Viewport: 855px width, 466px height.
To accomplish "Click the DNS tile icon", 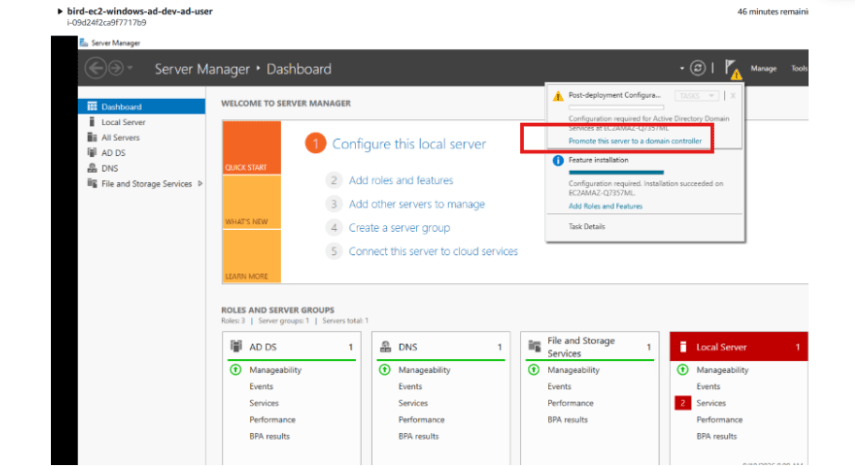I will [x=386, y=346].
